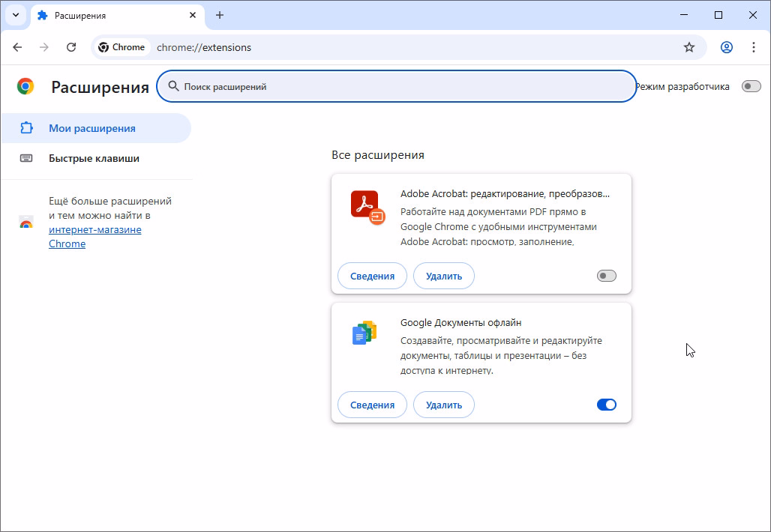Open Быстрые клавиши in the sidebar
The width and height of the screenshot is (771, 532).
click(94, 158)
